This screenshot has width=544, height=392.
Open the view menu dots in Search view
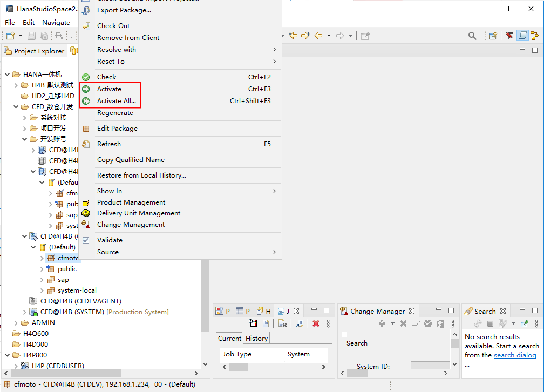tap(536, 323)
